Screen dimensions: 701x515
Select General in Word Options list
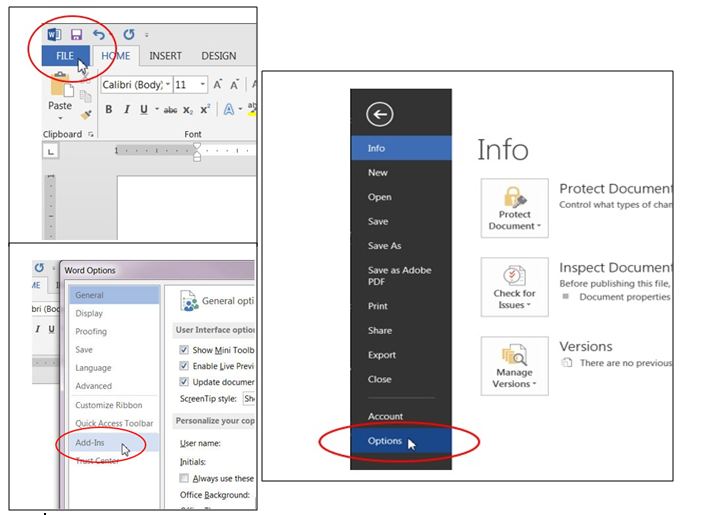[114, 295]
